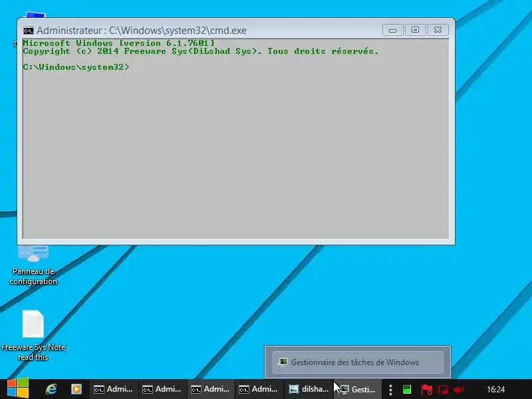Viewport: 532px width, 399px height.
Task: Click the Copyright 2014 Freeware Sys line
Action: (x=201, y=51)
